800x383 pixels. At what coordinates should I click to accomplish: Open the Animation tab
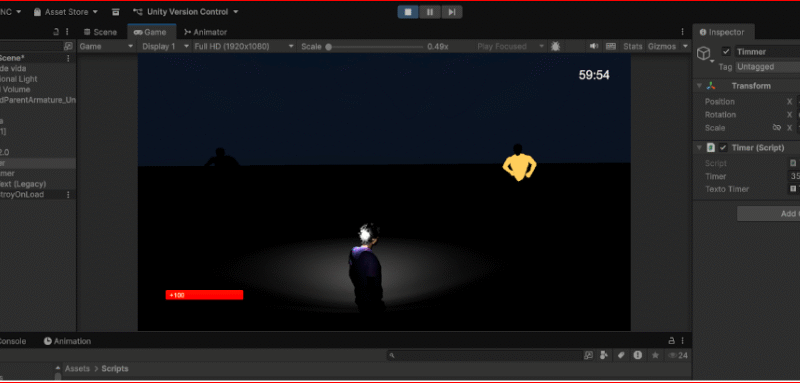coord(67,341)
